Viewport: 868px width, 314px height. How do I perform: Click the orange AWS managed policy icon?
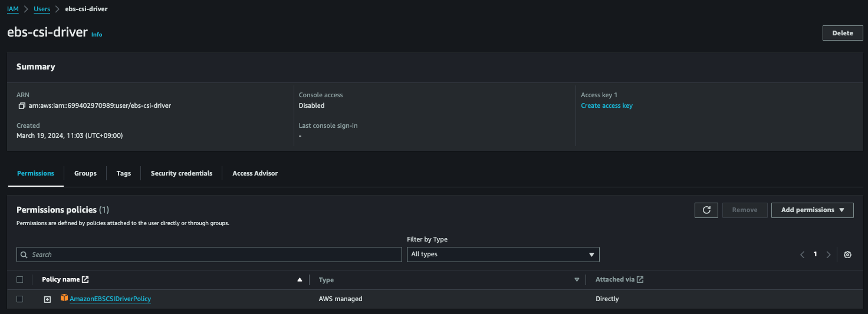64,299
